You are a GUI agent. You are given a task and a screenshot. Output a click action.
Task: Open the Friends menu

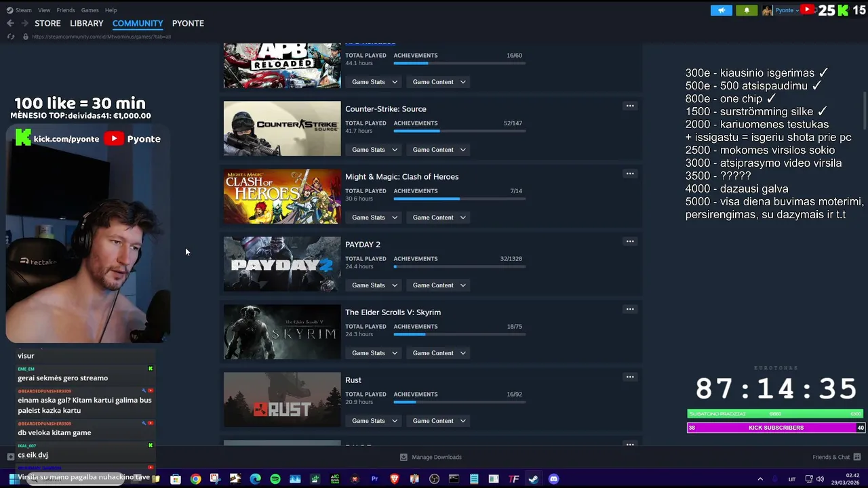pyautogui.click(x=66, y=10)
